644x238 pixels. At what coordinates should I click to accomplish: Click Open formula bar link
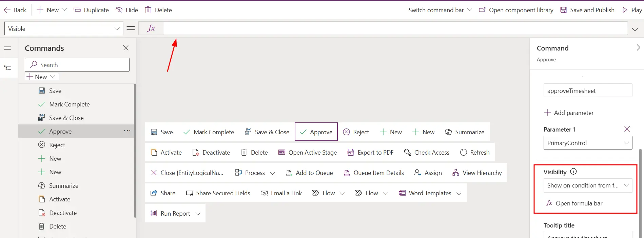[574, 203]
